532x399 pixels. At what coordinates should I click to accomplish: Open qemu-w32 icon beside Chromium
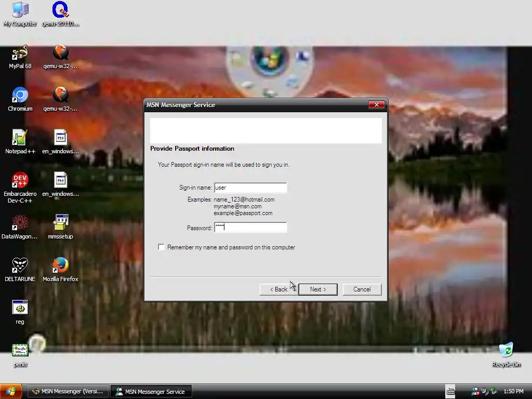60,99
